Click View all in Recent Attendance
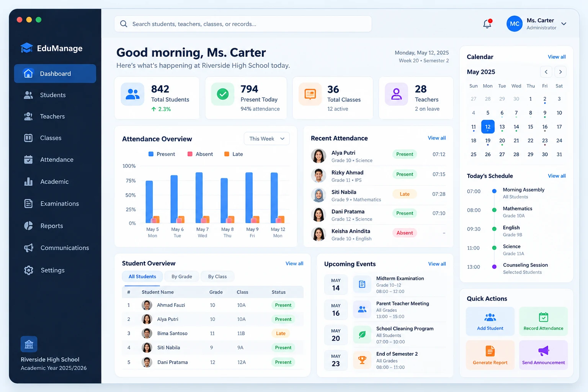Image resolution: width=588 pixels, height=392 pixels. (437, 138)
